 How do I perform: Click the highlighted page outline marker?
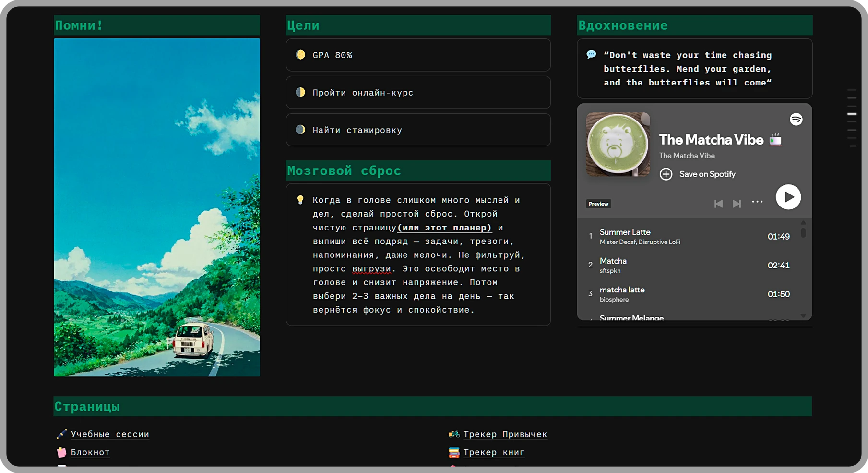pyautogui.click(x=852, y=114)
